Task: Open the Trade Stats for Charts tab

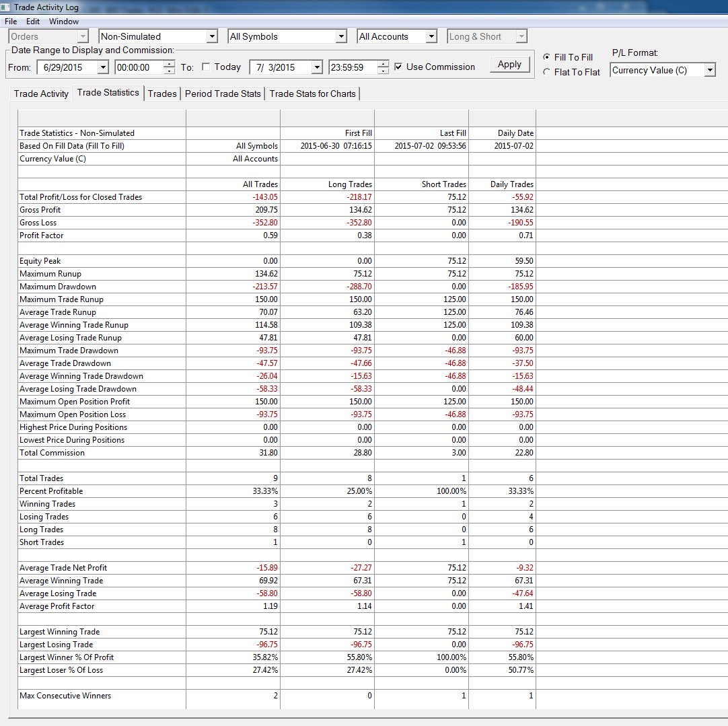Action: [312, 94]
